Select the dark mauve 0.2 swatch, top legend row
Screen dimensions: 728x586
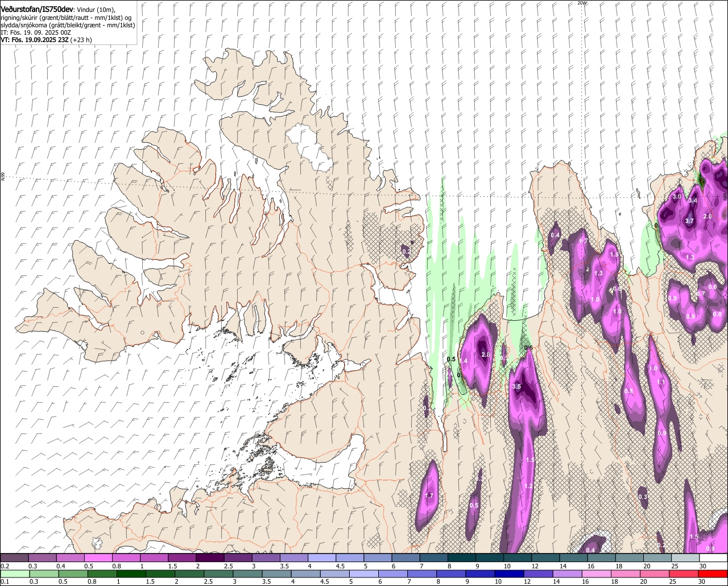click(x=14, y=558)
